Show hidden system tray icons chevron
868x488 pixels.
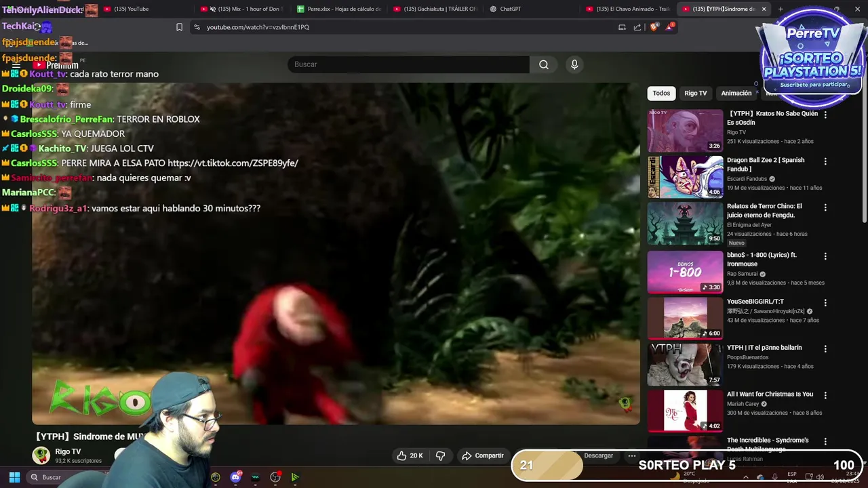747,477
